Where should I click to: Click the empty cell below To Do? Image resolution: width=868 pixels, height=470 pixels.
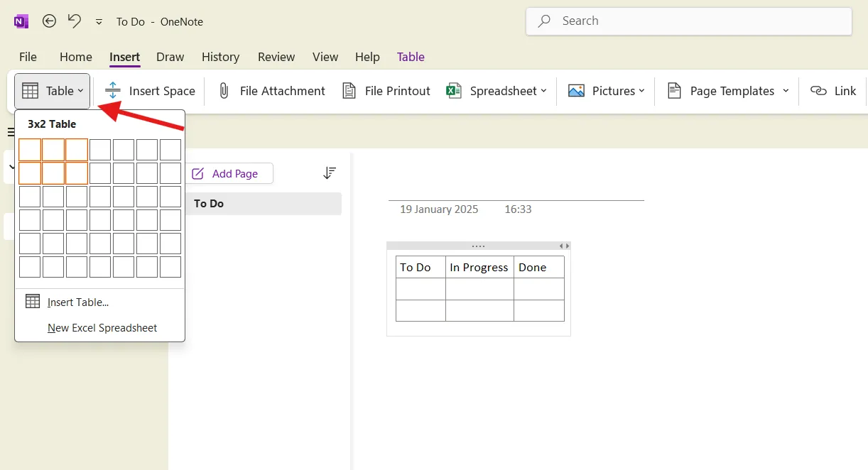[x=421, y=289]
